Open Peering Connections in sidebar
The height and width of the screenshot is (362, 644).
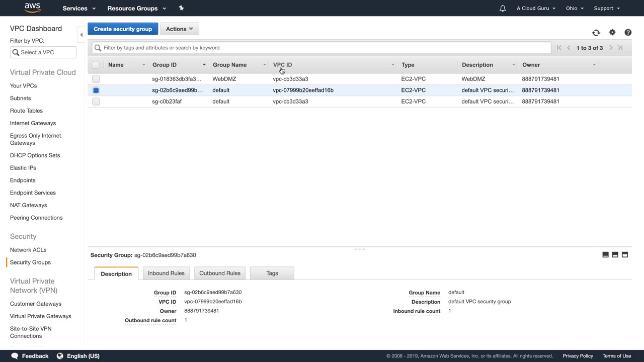(36, 218)
